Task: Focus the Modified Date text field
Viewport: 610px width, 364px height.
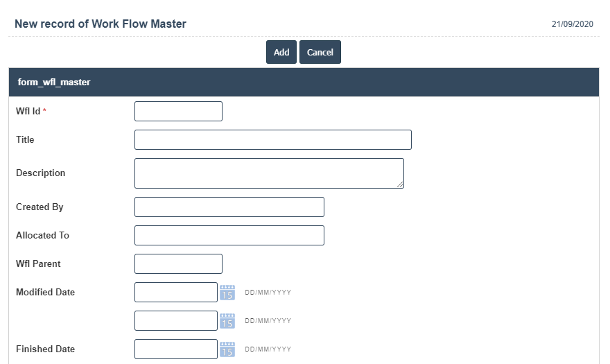Action: click(x=176, y=293)
